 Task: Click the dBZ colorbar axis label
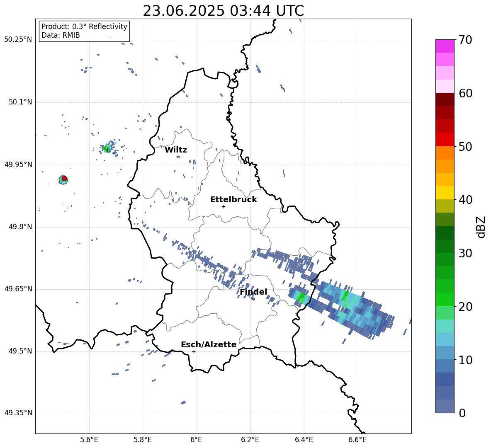(x=481, y=227)
